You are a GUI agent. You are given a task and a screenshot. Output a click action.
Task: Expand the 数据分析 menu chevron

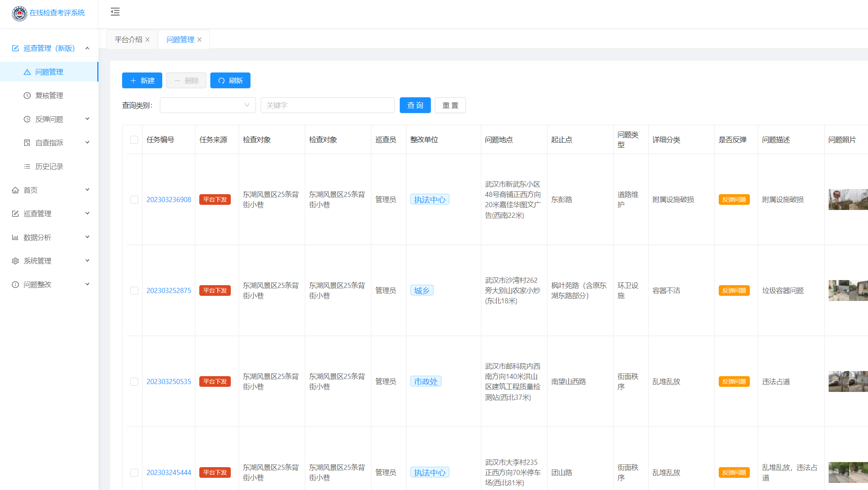(87, 237)
